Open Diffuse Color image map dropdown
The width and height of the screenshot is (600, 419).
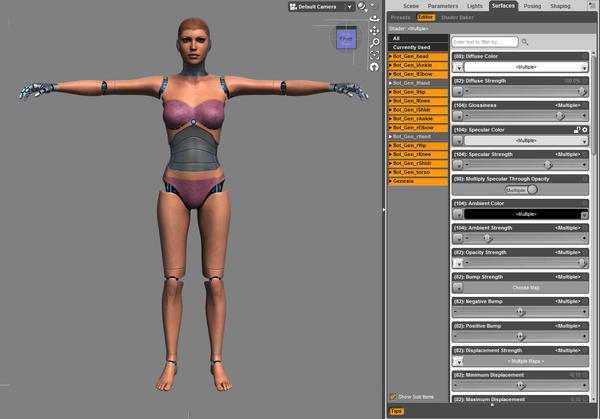point(458,67)
